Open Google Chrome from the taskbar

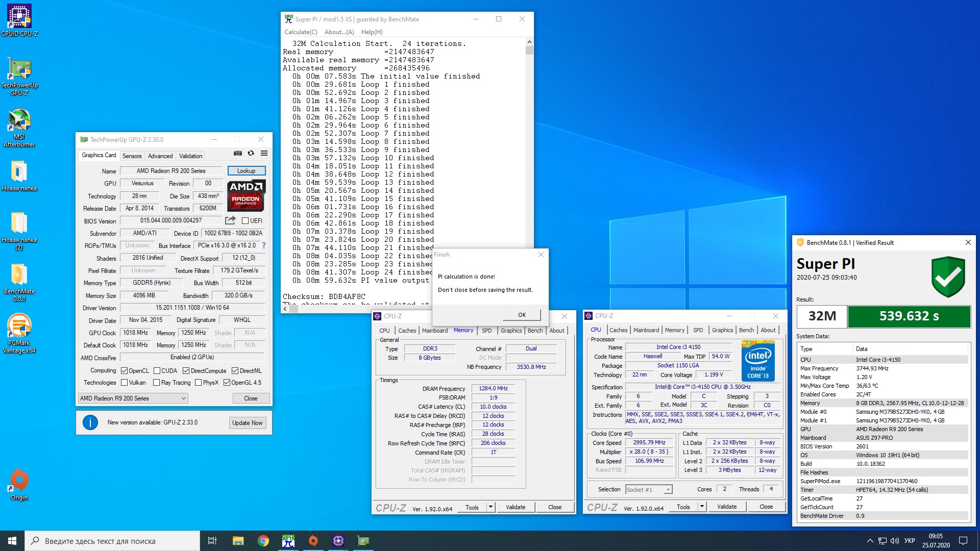coord(263,541)
